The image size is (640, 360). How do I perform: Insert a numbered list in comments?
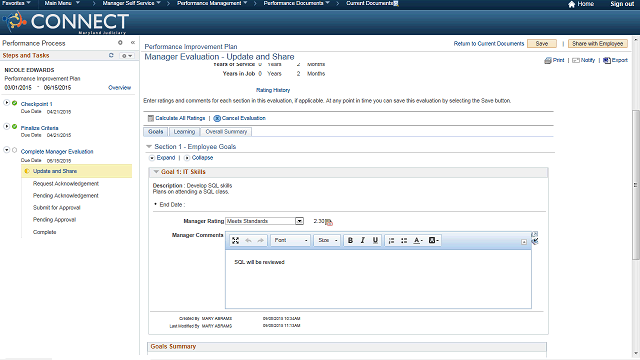coord(391,240)
